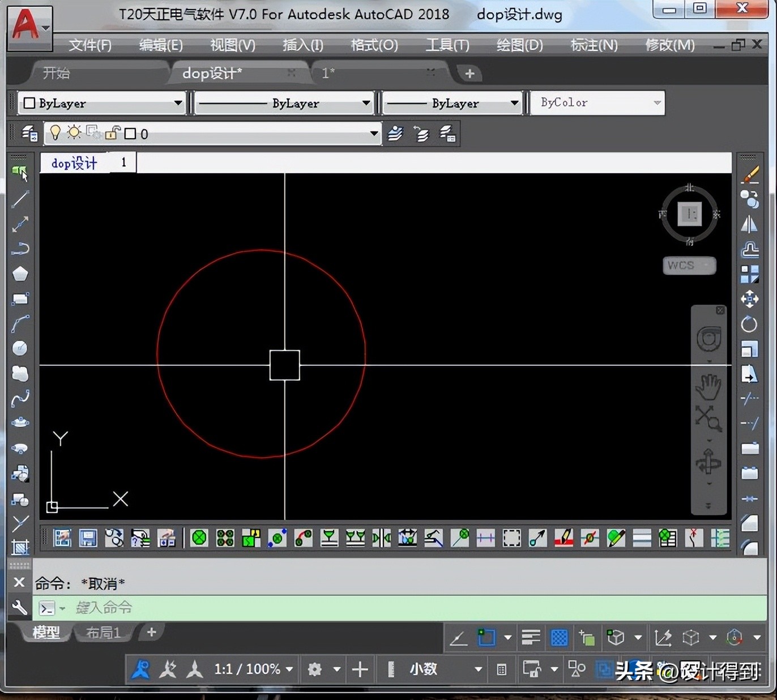Toggle the lock icon for layer 0
Image resolution: width=777 pixels, height=700 pixels.
[x=112, y=133]
